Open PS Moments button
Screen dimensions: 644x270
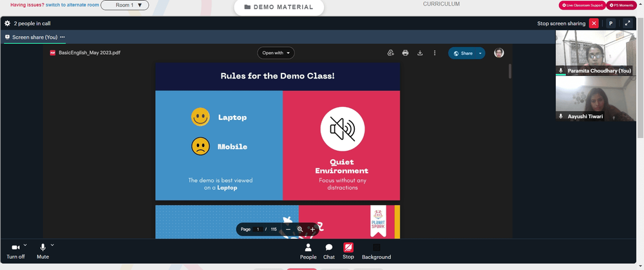pyautogui.click(x=621, y=5)
